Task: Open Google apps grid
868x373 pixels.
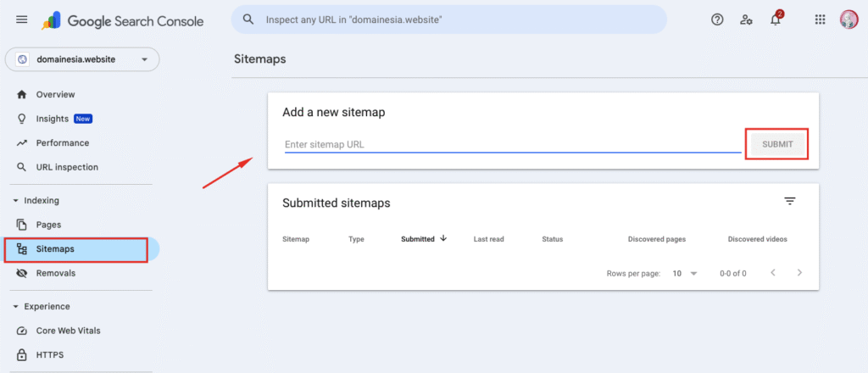Action: pos(821,20)
